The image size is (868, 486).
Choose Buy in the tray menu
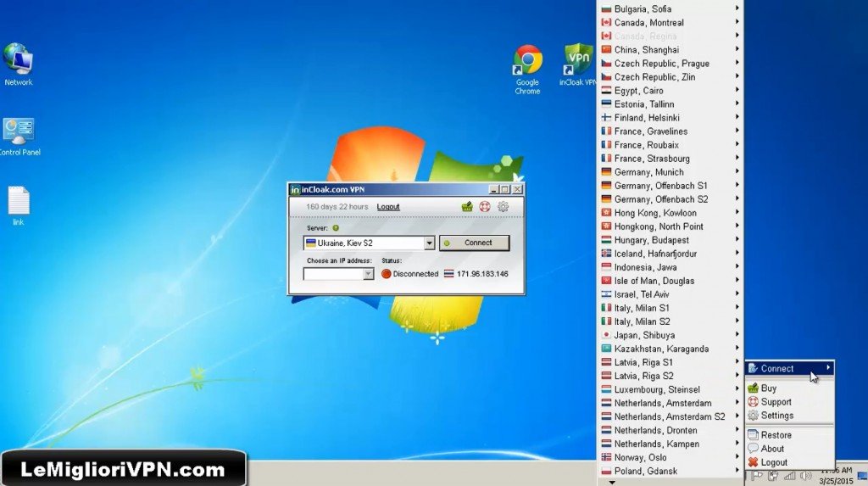[x=789, y=388]
